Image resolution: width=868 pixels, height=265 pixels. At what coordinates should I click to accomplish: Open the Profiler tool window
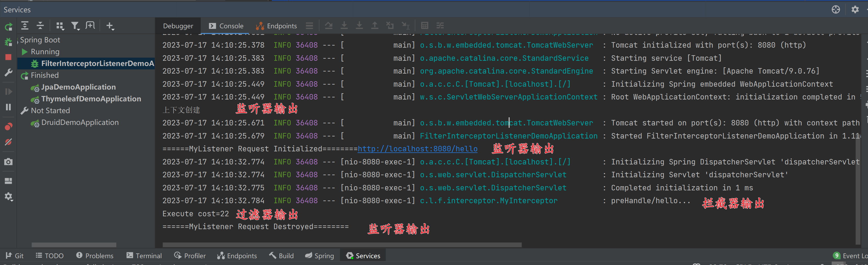pos(190,256)
